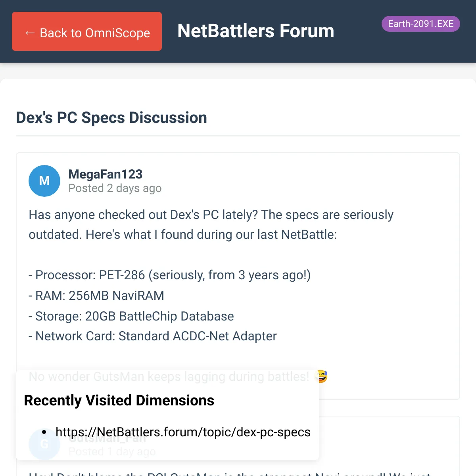
Task: Click the Processor PET-286 spec line
Action: [170, 275]
